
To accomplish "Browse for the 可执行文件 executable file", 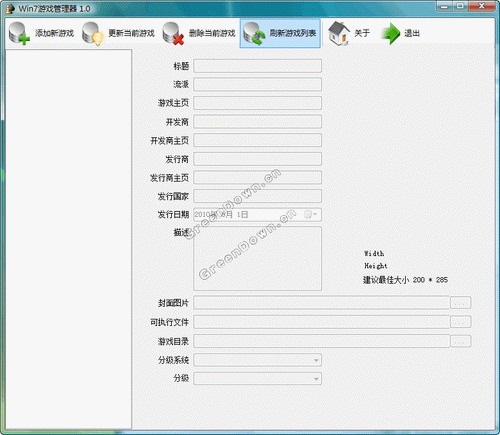I will click(460, 322).
